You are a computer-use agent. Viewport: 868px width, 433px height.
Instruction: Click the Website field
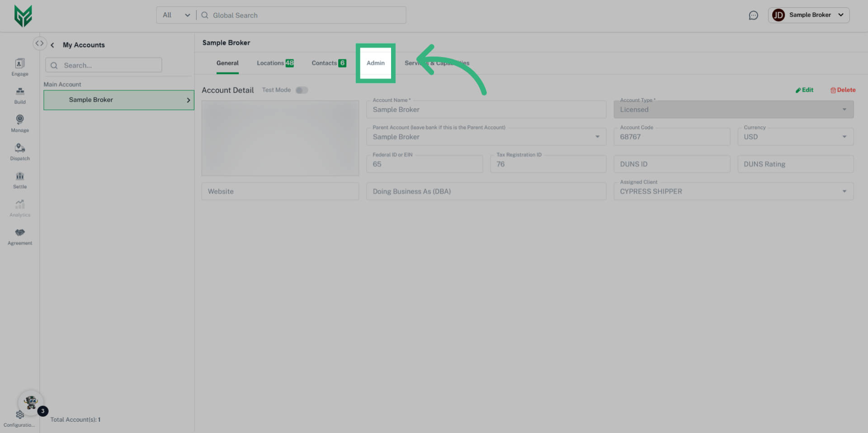pos(280,191)
